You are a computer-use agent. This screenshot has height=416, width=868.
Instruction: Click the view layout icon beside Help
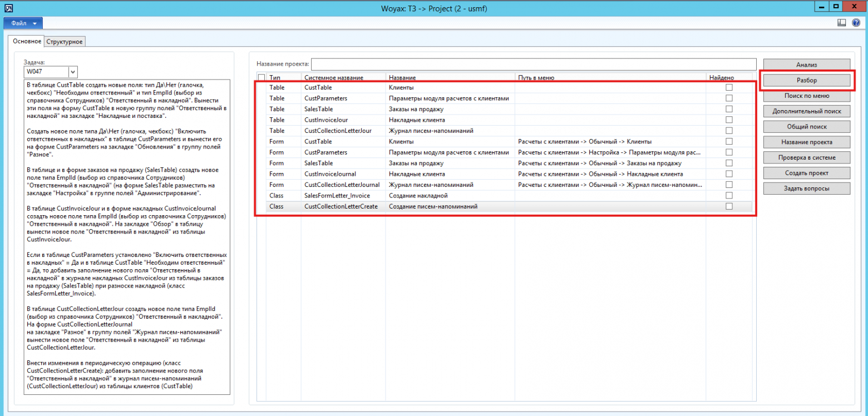tap(842, 23)
